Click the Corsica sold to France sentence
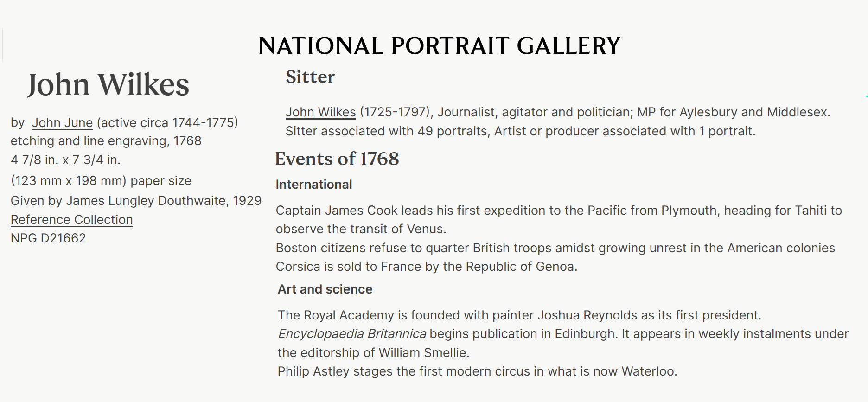The width and height of the screenshot is (868, 402). point(426,267)
